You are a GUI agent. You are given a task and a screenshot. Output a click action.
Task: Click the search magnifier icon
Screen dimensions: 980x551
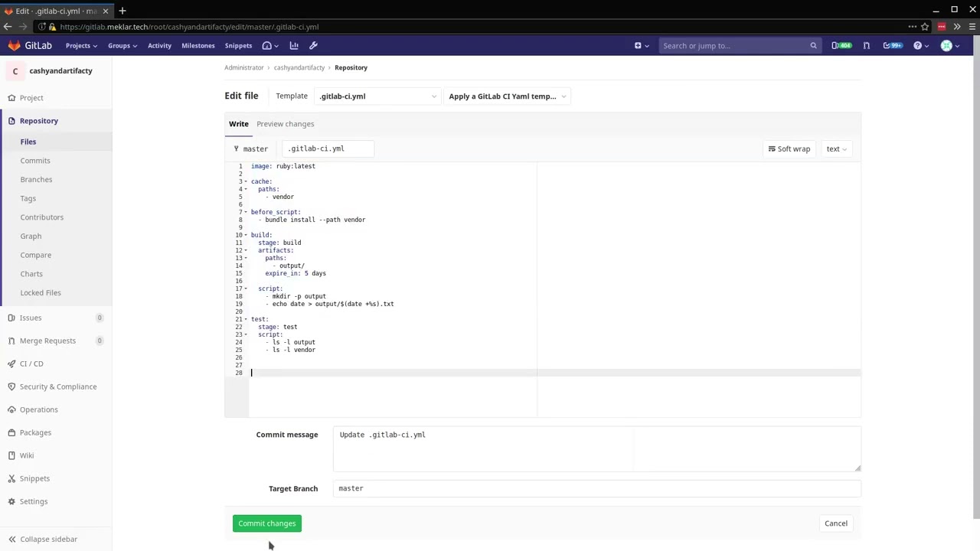[x=813, y=45]
